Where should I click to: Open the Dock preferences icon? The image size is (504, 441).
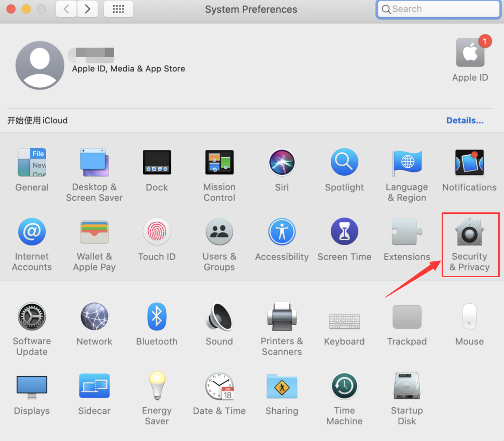pos(157,162)
